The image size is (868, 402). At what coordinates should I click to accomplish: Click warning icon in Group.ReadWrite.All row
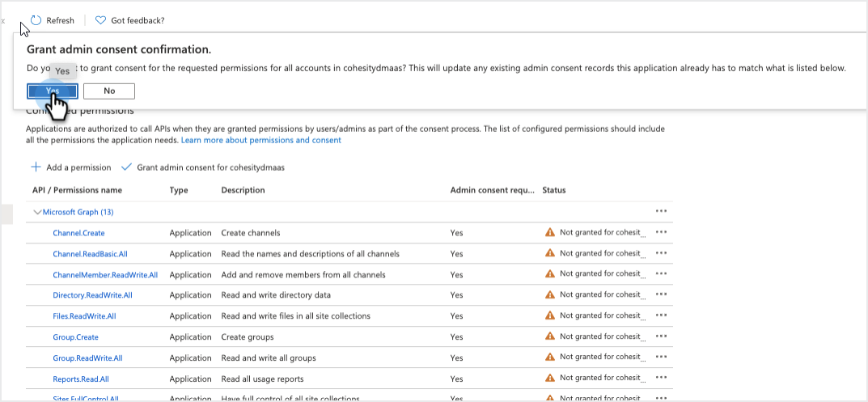coord(550,358)
